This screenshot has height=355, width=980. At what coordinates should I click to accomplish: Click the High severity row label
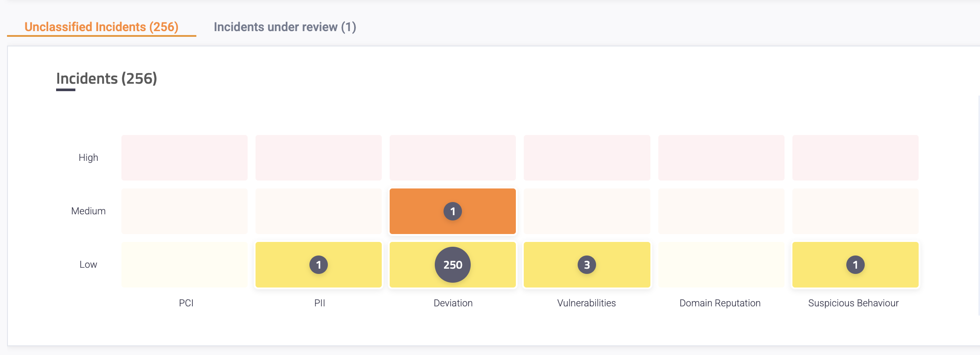pyautogui.click(x=89, y=158)
